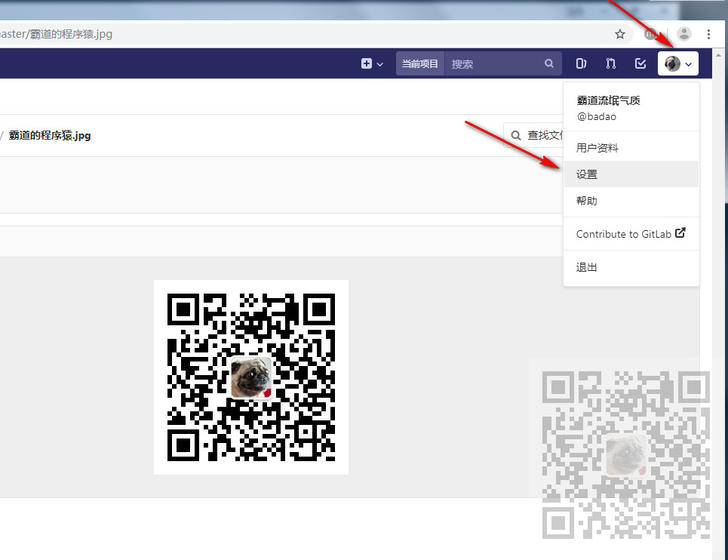
Task: Click the magnifier icon in find file button
Action: [x=516, y=135]
